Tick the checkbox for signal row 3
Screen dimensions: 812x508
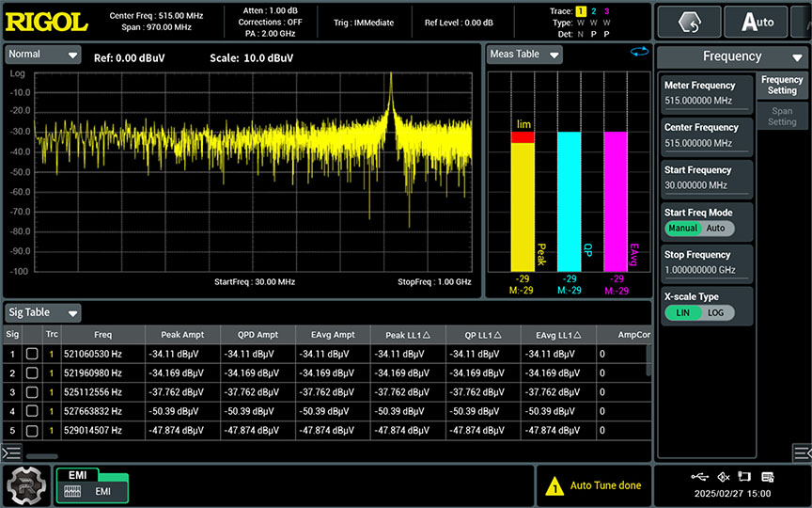tap(32, 392)
